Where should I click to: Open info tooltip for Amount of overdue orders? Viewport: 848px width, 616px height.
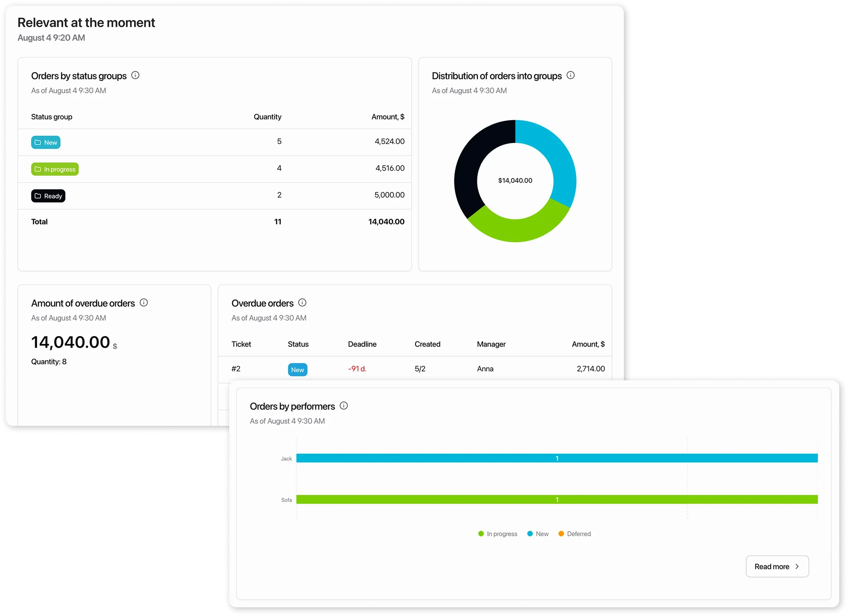point(144,303)
